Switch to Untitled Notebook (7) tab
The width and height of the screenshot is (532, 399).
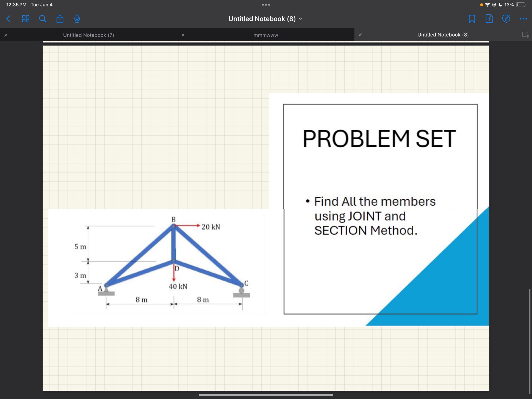(89, 35)
